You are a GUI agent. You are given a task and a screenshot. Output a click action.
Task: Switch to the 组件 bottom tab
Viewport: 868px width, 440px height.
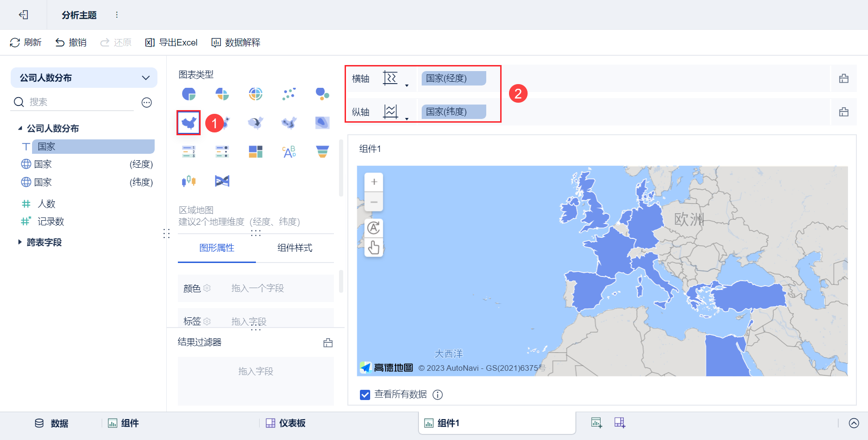124,423
